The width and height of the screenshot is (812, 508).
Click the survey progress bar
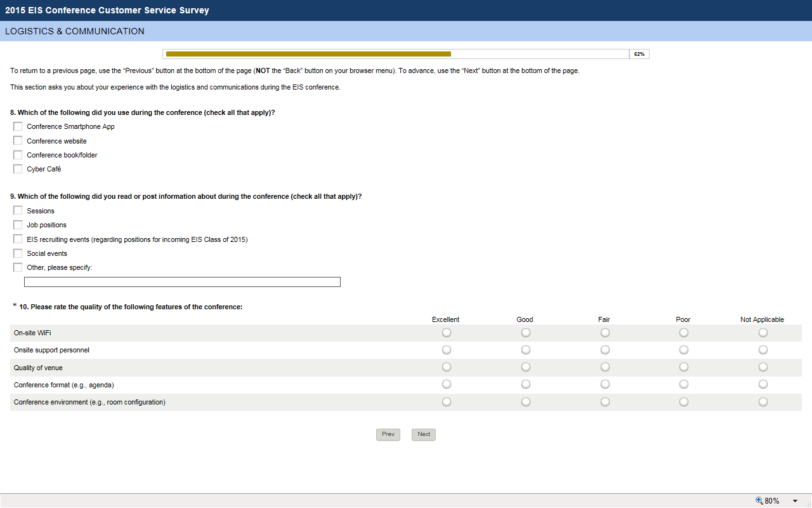tap(396, 54)
